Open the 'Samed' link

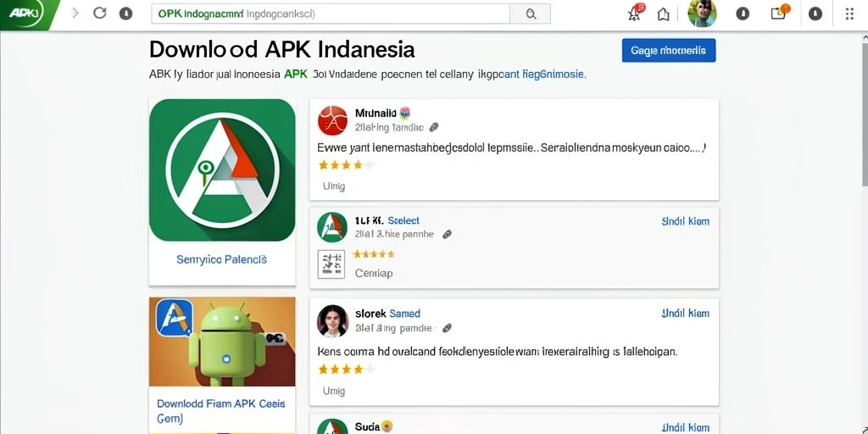coord(404,314)
